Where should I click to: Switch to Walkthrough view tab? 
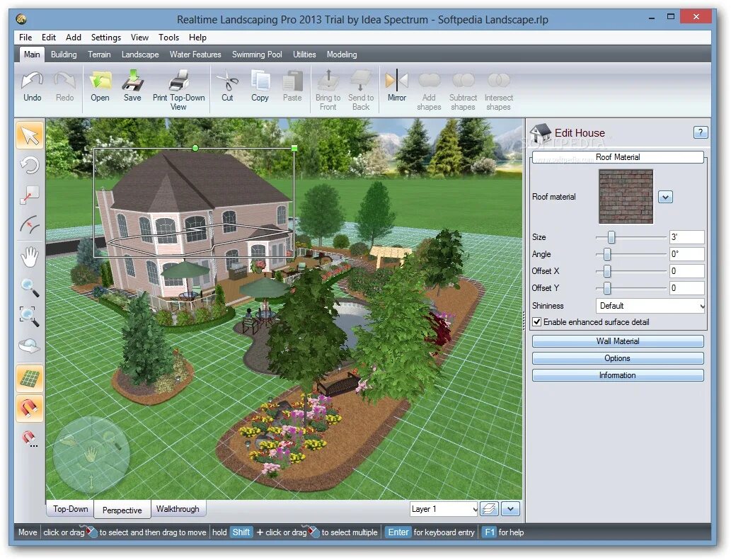[x=178, y=509]
